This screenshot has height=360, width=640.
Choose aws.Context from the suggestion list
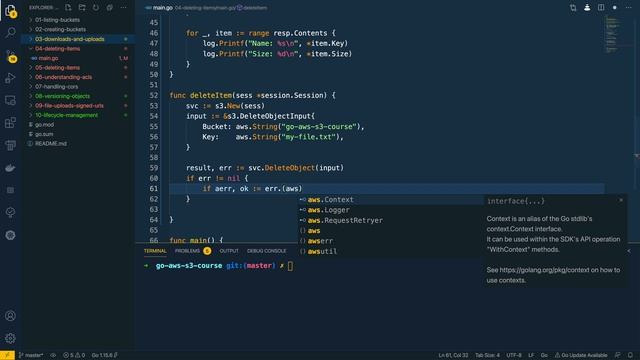[x=390, y=200]
